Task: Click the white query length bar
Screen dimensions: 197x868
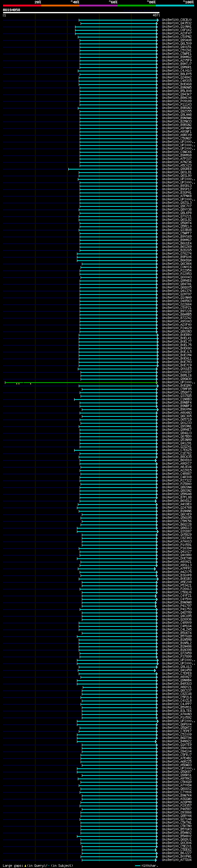Action: (x=81, y=12)
